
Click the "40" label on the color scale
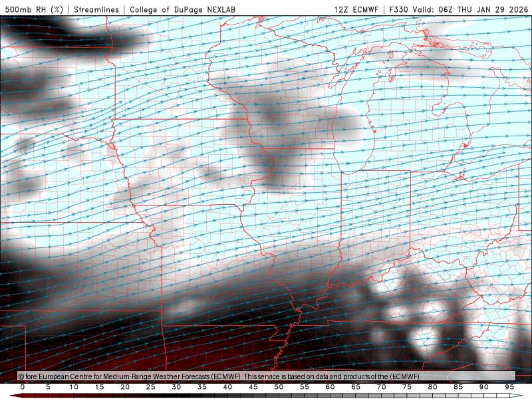(227, 387)
